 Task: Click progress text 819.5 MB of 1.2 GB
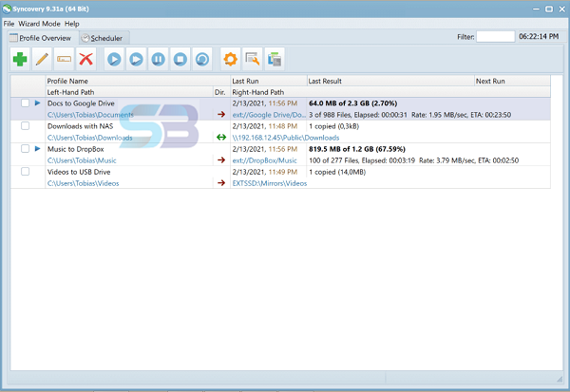[357, 149]
